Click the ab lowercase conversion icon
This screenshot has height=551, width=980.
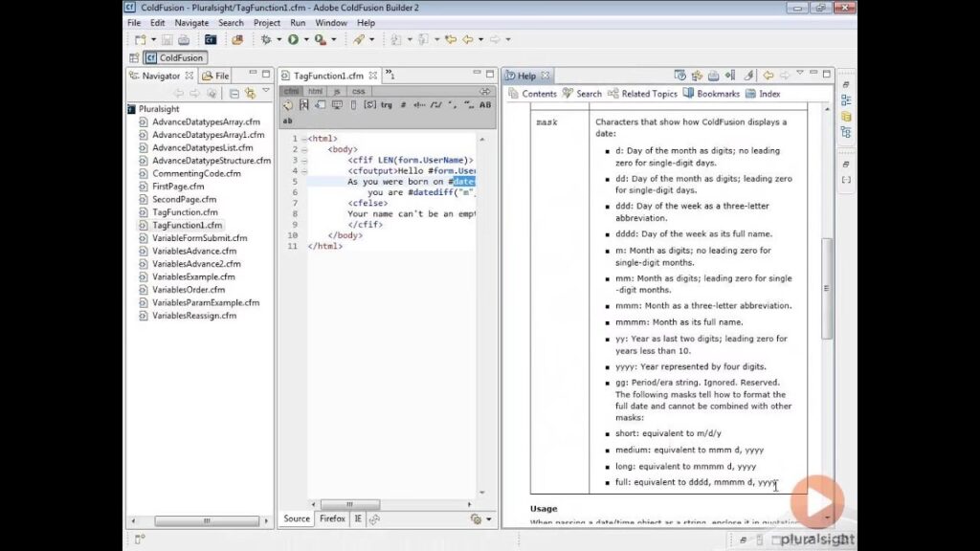point(287,121)
